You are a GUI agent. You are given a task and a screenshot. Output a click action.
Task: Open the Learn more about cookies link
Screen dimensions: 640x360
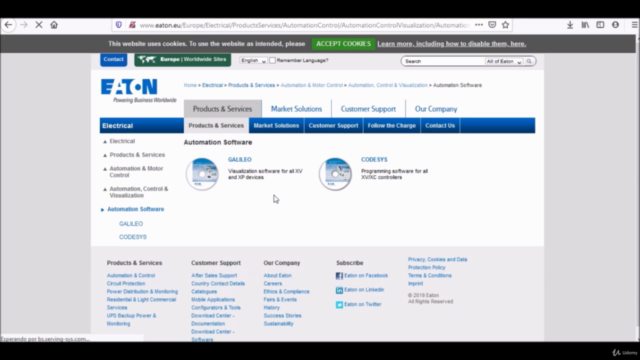point(451,44)
